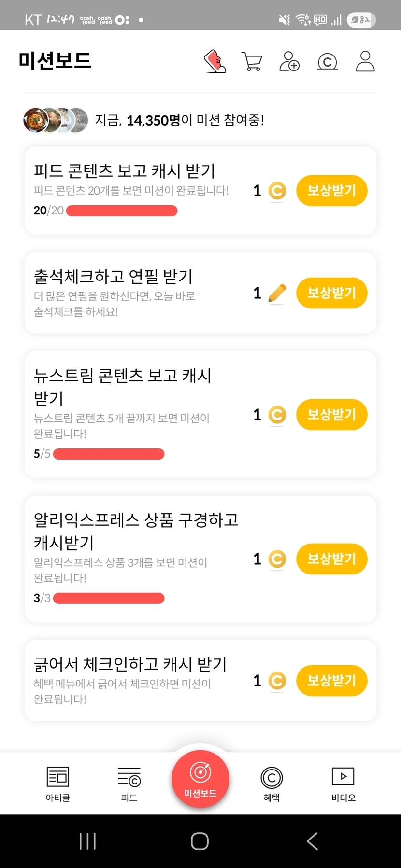Select the 미션보드 center tab
This screenshot has height=868, width=401.
pyautogui.click(x=200, y=779)
